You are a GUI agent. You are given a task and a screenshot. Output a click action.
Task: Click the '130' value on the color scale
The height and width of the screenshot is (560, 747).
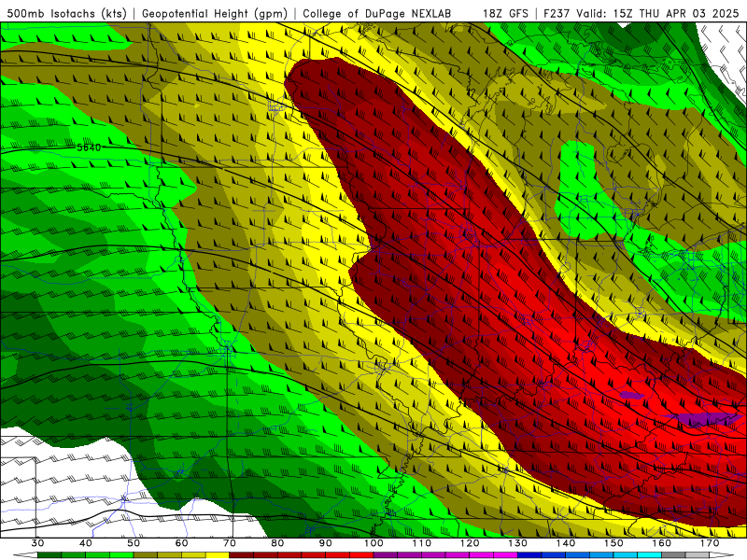[x=517, y=543]
